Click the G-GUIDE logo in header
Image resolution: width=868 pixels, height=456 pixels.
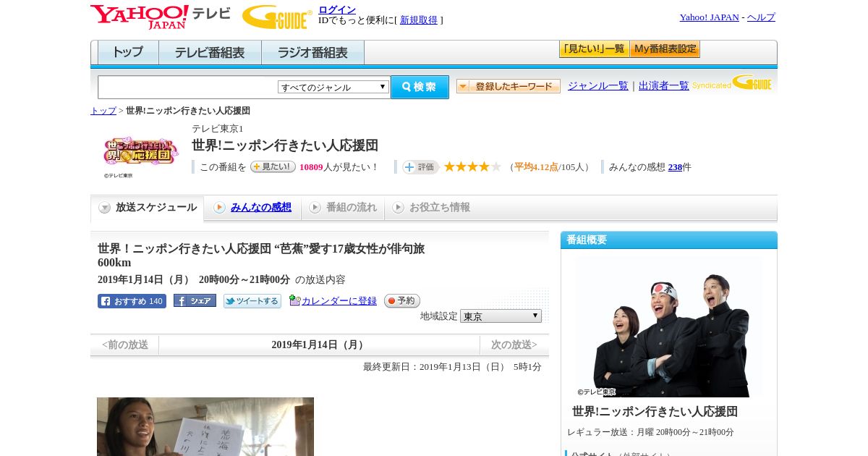277,17
